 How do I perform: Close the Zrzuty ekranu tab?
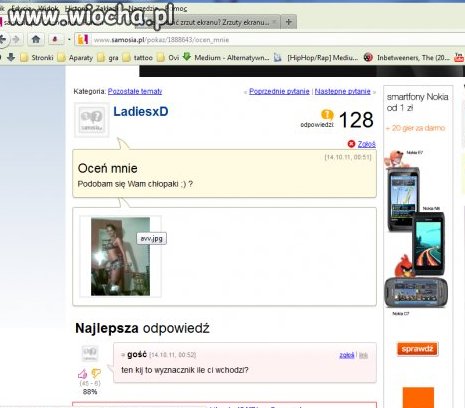pos(274,22)
